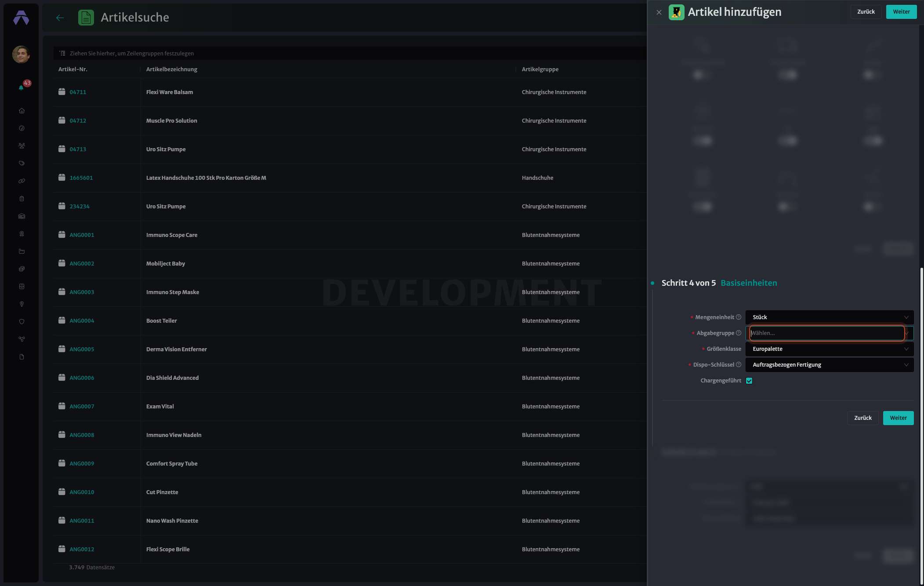
Task: Click the purple app logo
Action: point(21,18)
